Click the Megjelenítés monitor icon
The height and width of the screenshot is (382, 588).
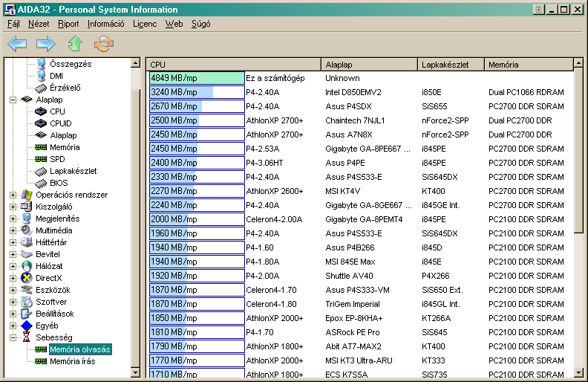click(27, 218)
